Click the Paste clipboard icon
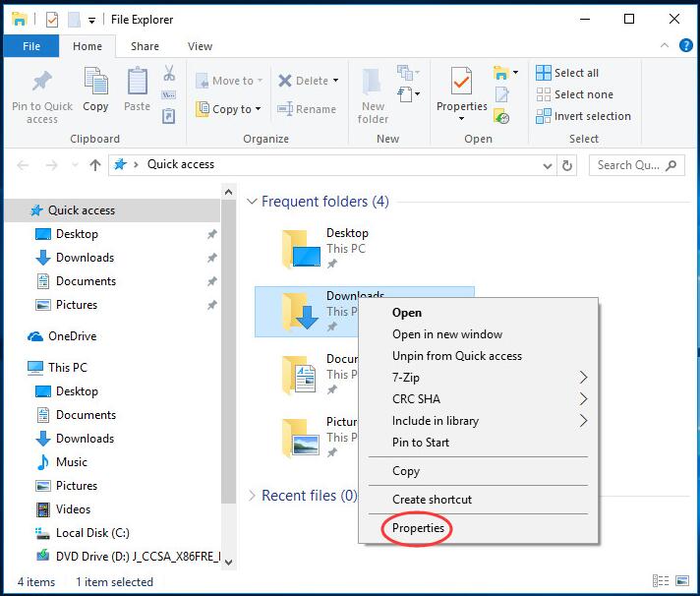This screenshot has width=700, height=596. [138, 83]
